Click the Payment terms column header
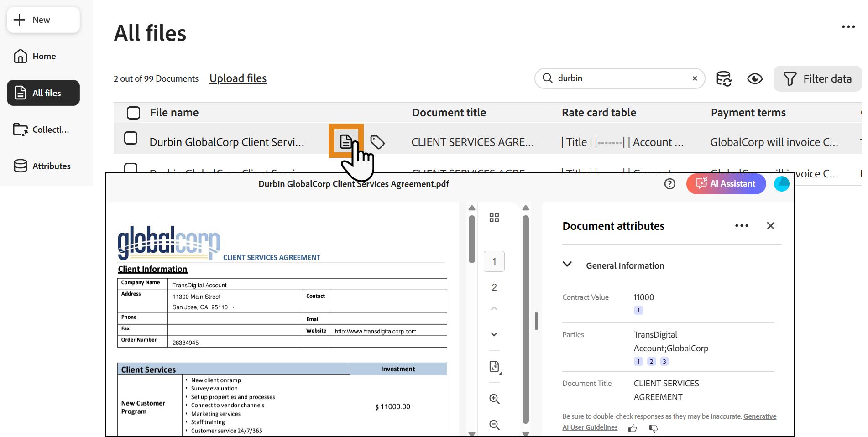The image size is (868, 437). pos(748,113)
